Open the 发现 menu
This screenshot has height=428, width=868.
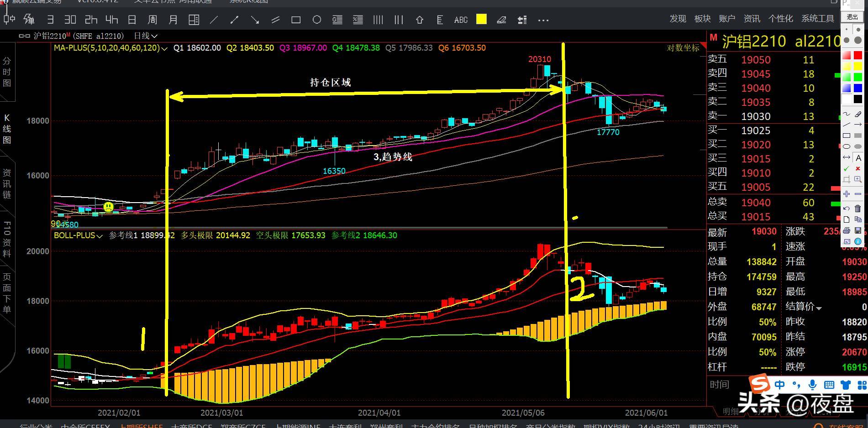(678, 19)
